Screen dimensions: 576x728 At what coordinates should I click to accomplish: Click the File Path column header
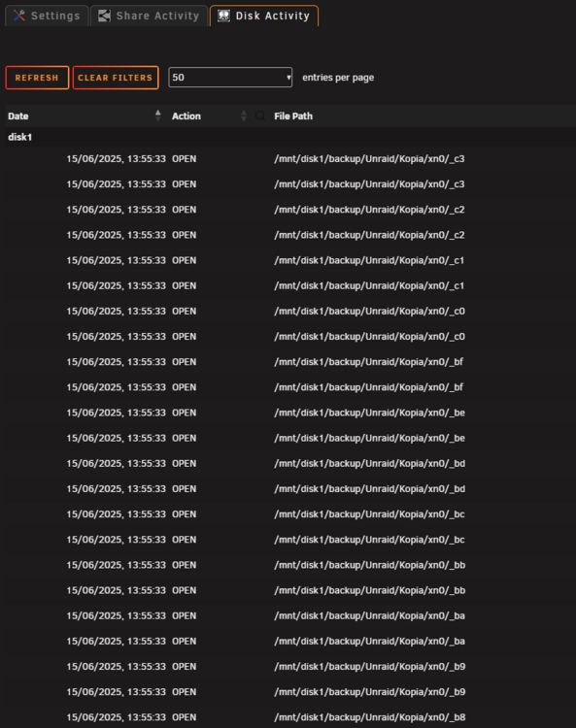pos(293,116)
